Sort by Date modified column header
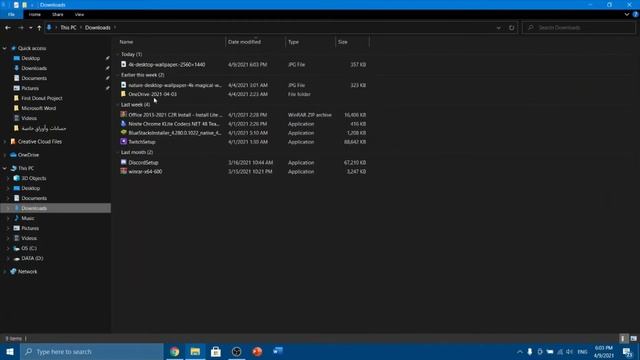This screenshot has height=360, width=640. point(244,42)
